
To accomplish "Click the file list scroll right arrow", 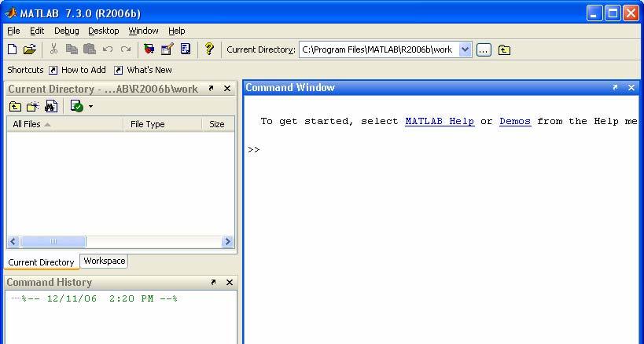I will pyautogui.click(x=227, y=241).
